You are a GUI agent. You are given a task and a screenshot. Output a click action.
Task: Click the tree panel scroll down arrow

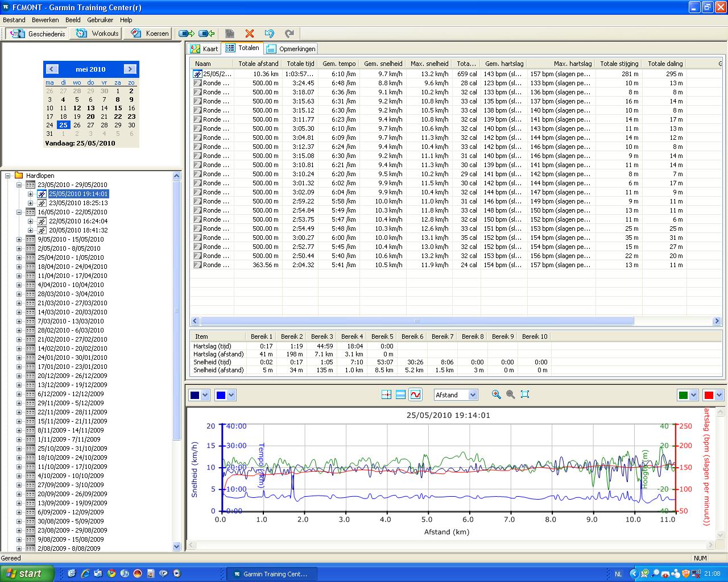coord(176,547)
